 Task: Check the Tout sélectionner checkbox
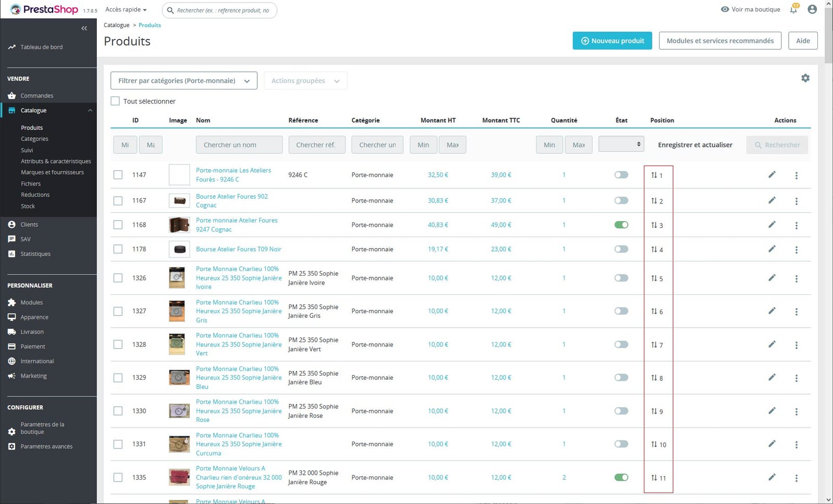[x=116, y=101]
